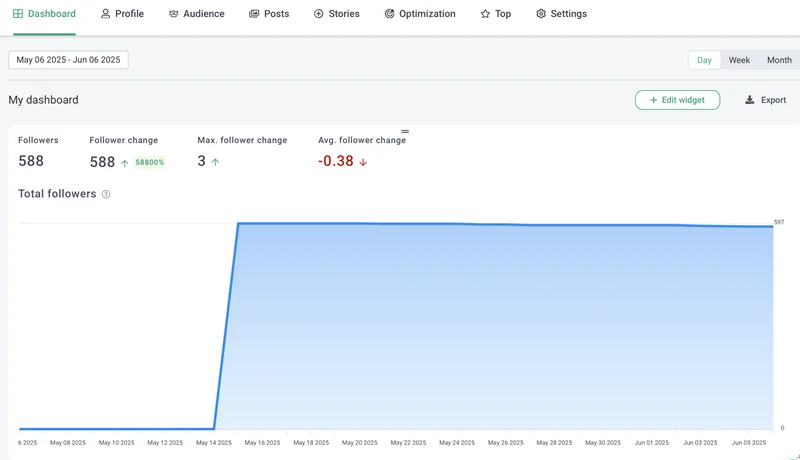The image size is (800, 460).
Task: Click the May 14 2025 axis label
Action: (214, 443)
